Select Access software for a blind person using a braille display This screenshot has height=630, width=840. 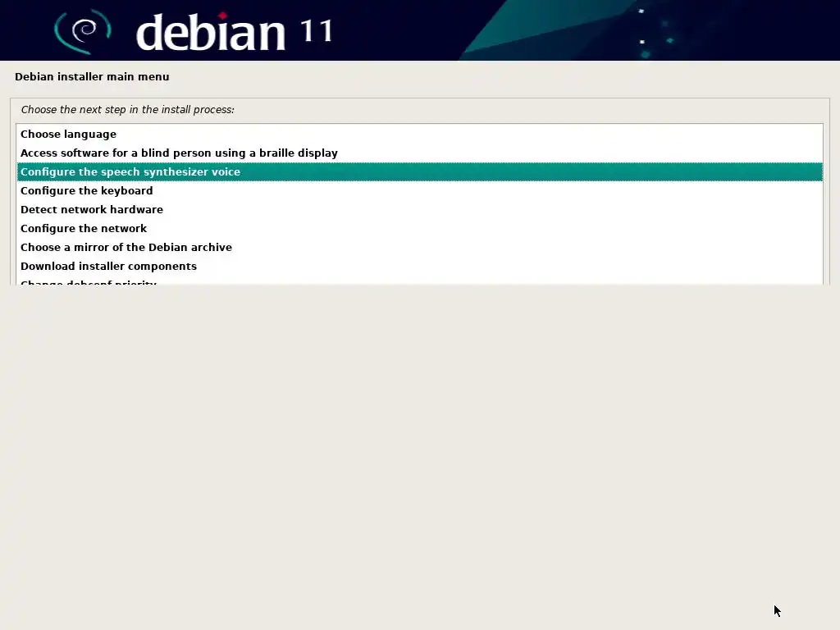419,153
